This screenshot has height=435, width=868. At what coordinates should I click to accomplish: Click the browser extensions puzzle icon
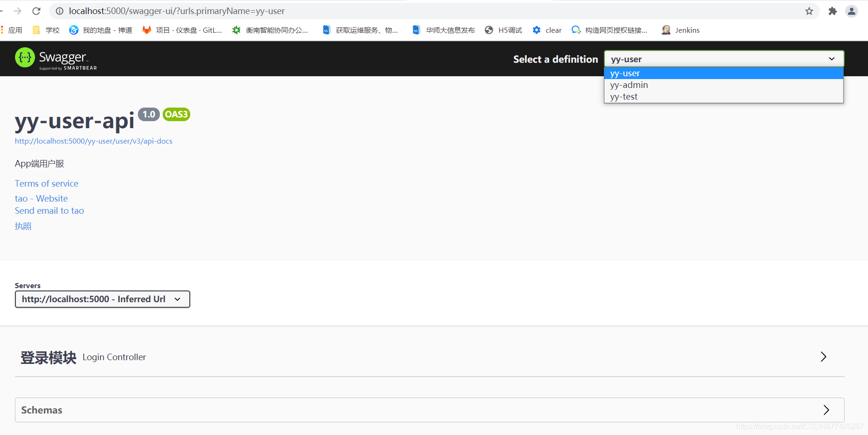pos(832,11)
